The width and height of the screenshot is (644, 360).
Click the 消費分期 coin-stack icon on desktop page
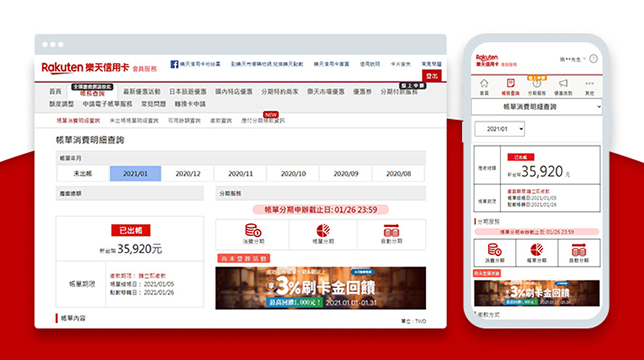[x=253, y=230]
